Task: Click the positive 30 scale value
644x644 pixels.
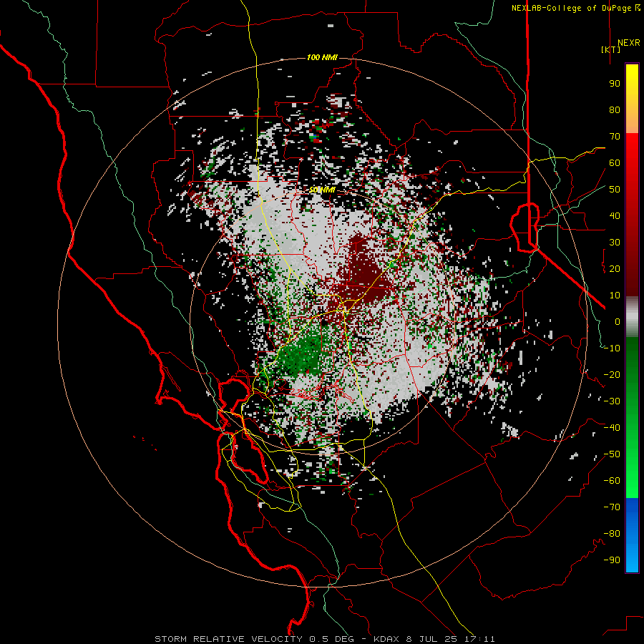Action: tap(615, 243)
